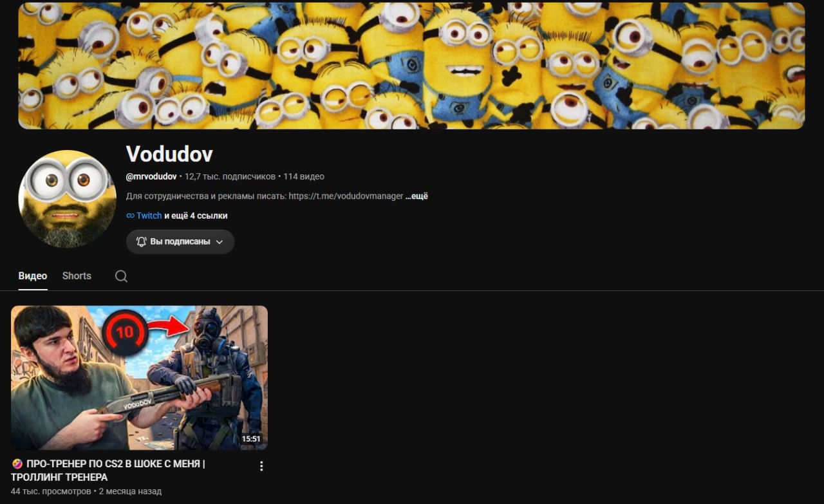The height and width of the screenshot is (504, 824).
Task: Click the Minions channel banner image
Action: [411, 66]
